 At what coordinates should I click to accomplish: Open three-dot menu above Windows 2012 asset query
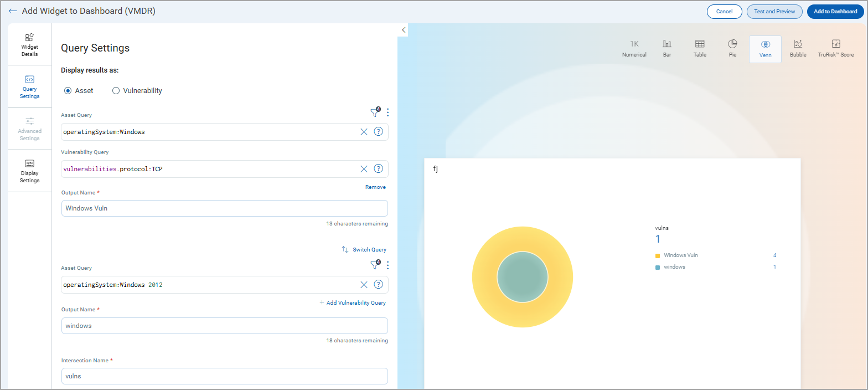click(387, 265)
